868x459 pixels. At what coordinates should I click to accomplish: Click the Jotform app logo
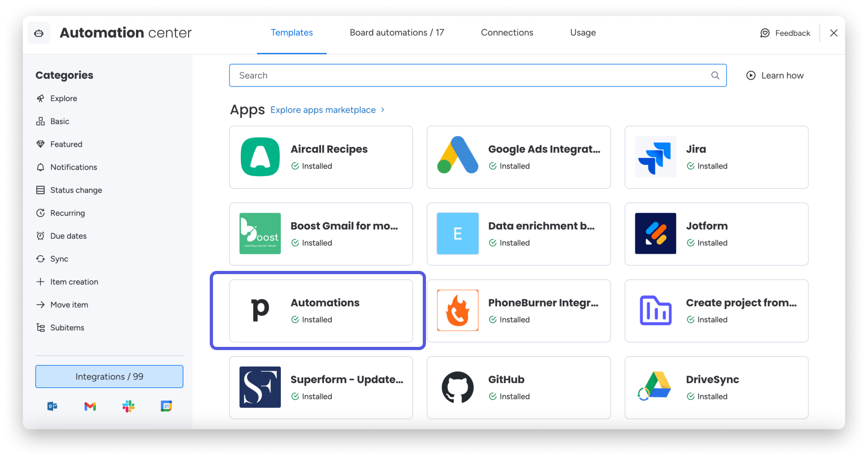tap(655, 233)
